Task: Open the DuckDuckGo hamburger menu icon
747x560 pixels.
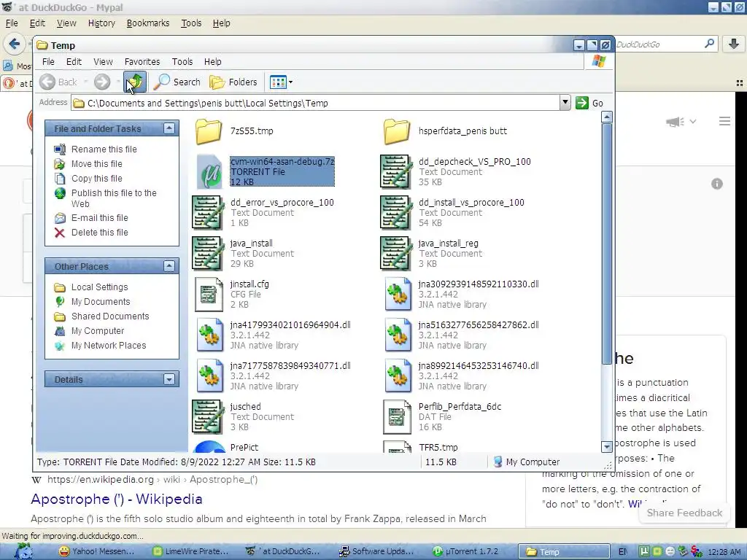Action: tap(724, 122)
